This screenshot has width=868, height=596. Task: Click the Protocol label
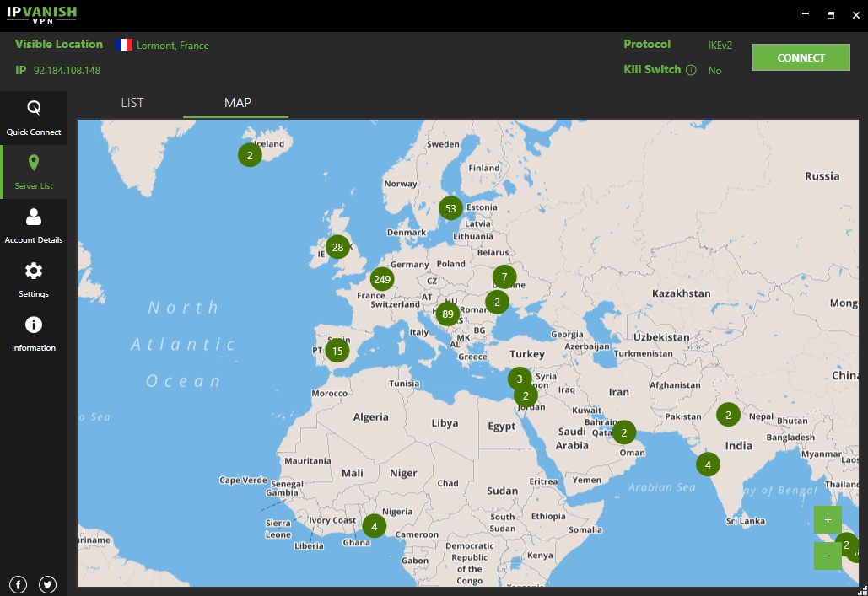(647, 45)
